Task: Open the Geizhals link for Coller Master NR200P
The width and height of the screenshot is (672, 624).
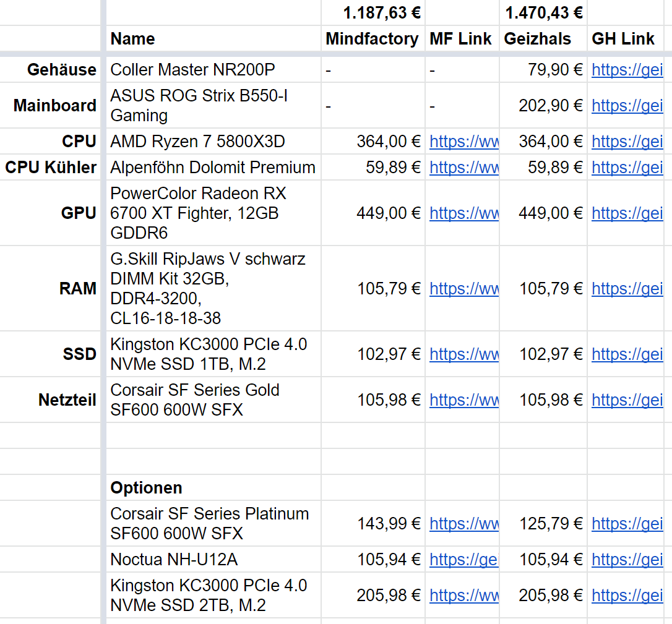Action: 627,70
